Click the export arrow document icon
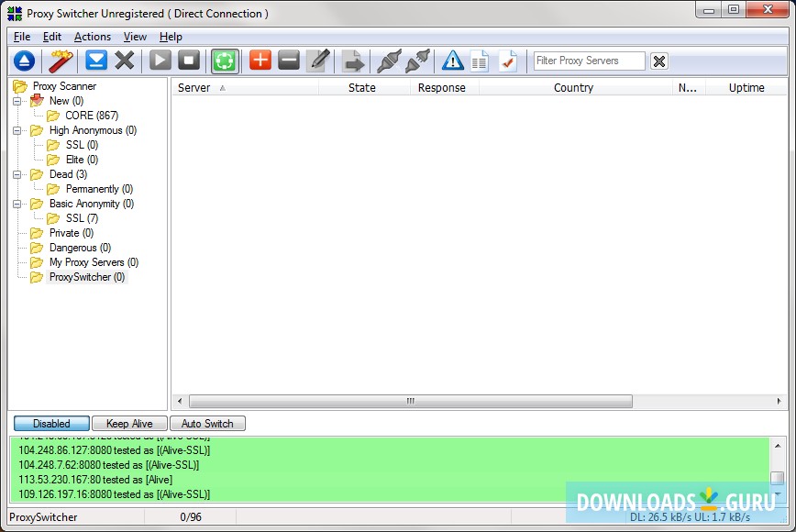 pos(353,61)
